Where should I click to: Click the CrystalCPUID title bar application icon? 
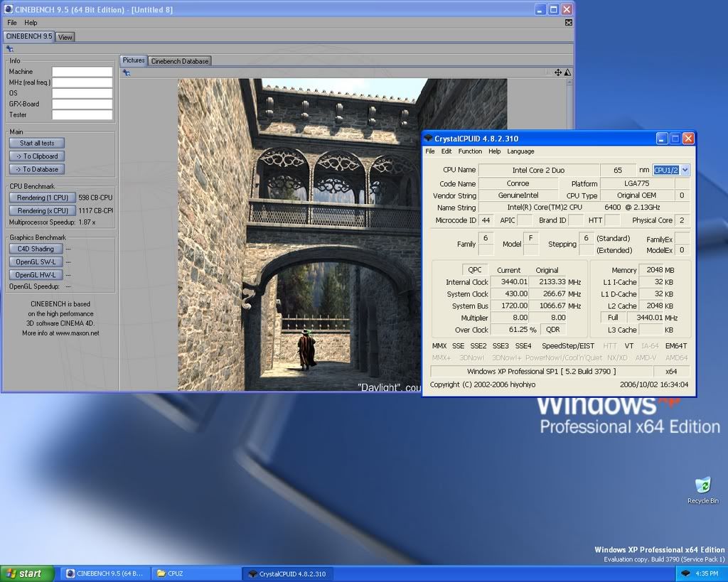pos(429,139)
